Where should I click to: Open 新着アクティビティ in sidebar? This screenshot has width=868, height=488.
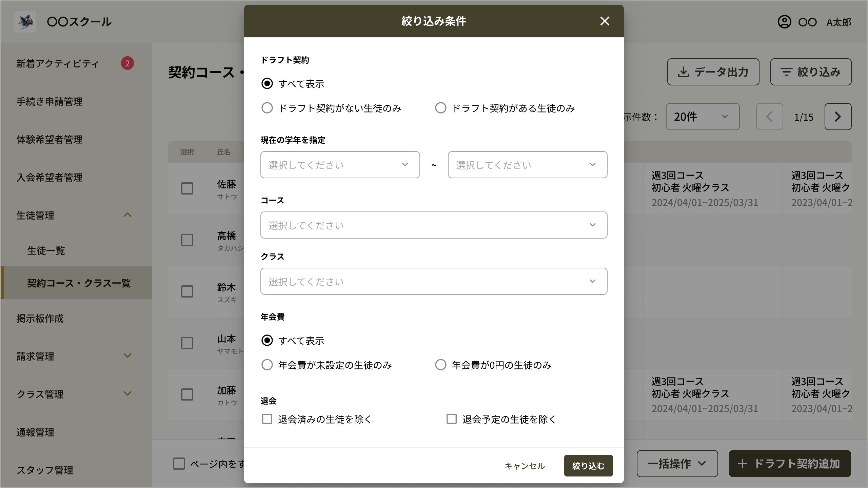click(x=58, y=63)
